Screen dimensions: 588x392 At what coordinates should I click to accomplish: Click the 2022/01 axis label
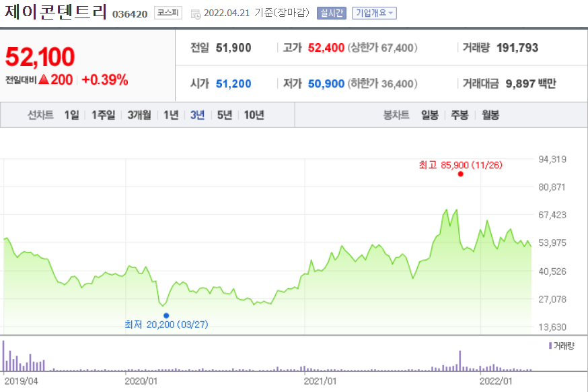point(496,381)
